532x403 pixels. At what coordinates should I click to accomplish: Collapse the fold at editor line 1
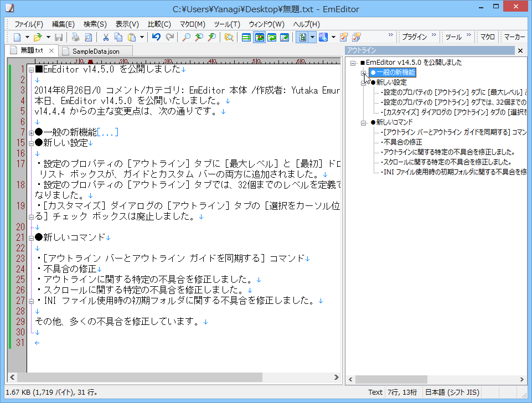[31, 70]
